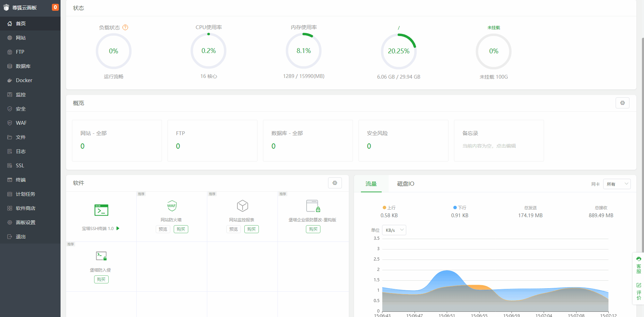Click the 负载状态 0% gauge

click(x=114, y=51)
